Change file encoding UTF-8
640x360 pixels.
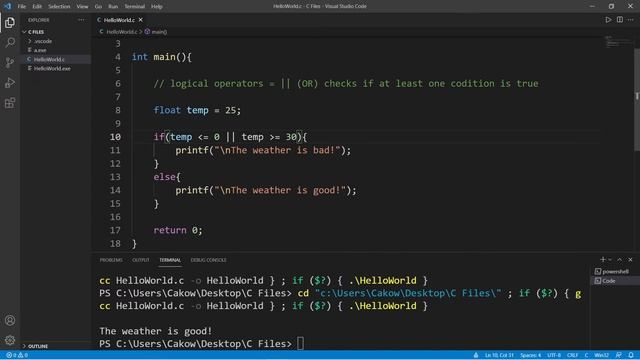(x=554, y=355)
